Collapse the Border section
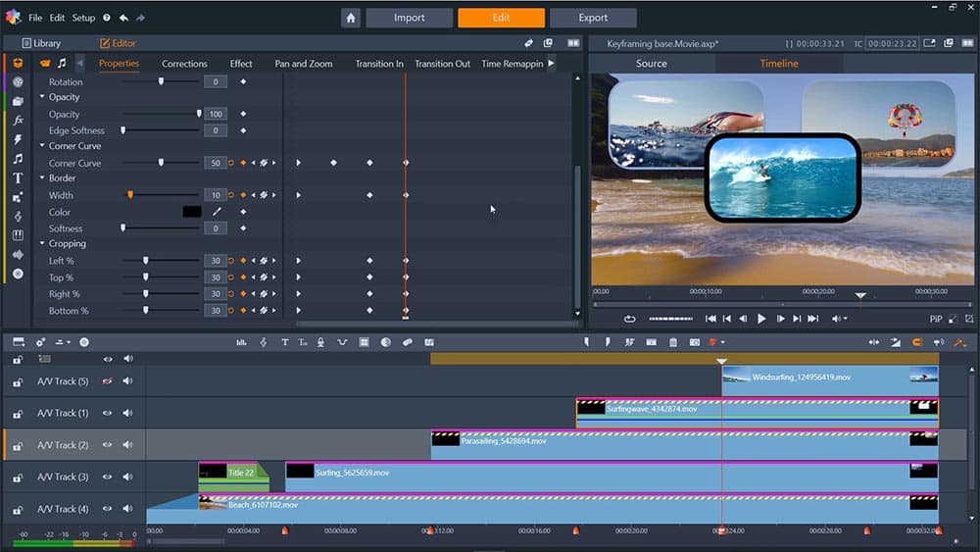This screenshot has height=552, width=980. point(42,178)
